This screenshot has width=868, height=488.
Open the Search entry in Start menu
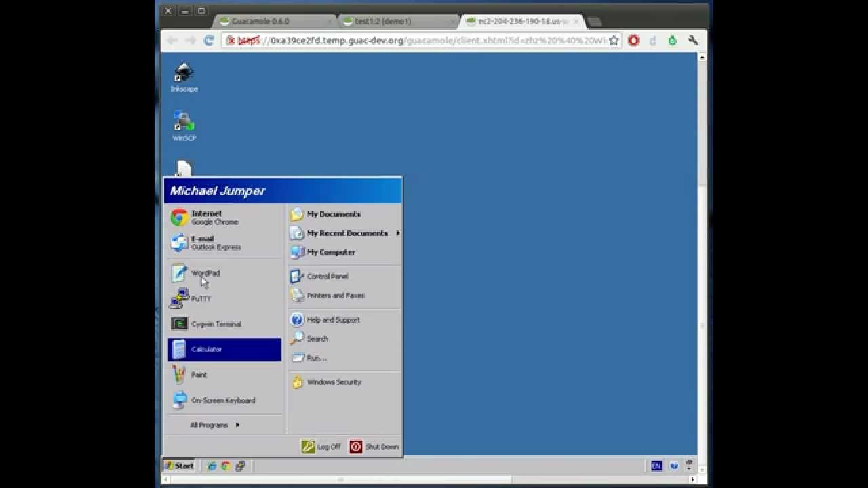click(344, 339)
